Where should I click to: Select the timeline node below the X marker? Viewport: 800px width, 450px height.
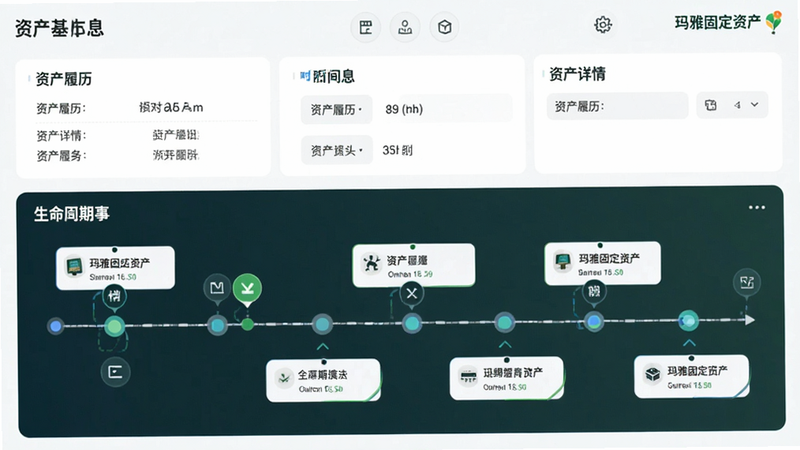click(x=412, y=323)
